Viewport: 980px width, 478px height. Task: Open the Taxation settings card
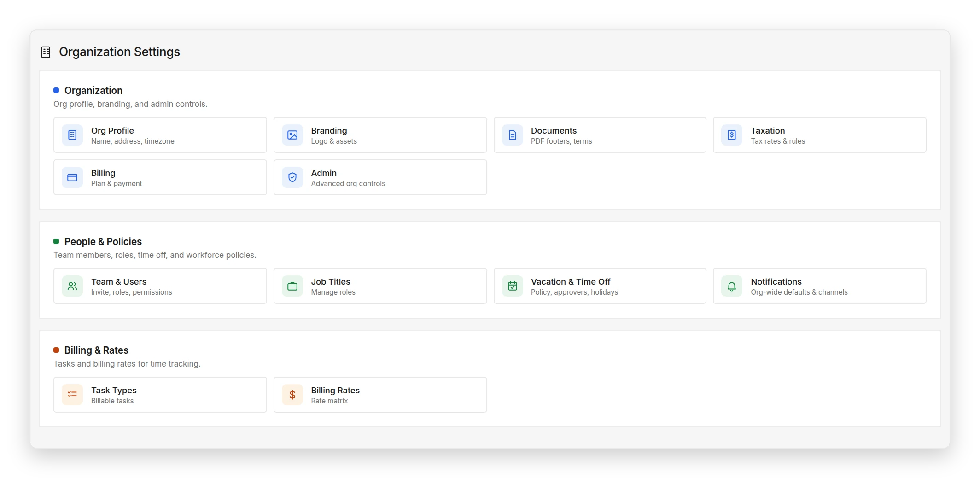(820, 135)
